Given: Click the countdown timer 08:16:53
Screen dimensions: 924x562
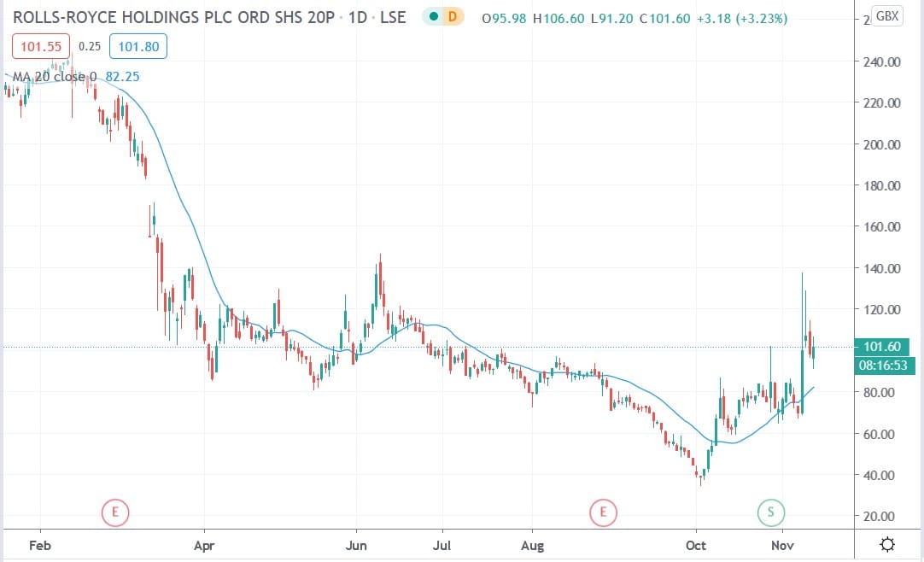Looking at the screenshot, I should point(883,366).
